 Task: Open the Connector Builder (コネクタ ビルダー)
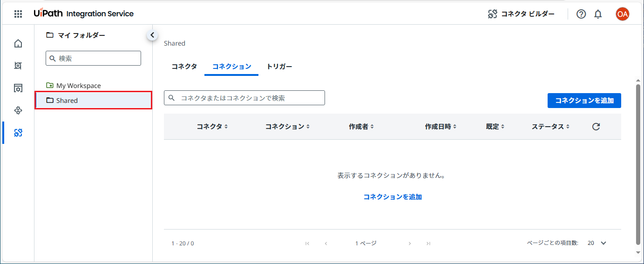click(x=521, y=14)
